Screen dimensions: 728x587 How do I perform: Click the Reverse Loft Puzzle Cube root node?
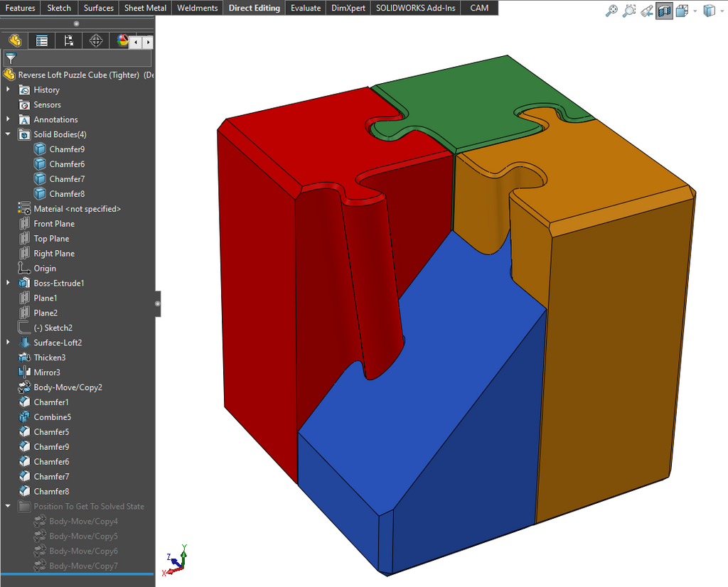point(78,75)
